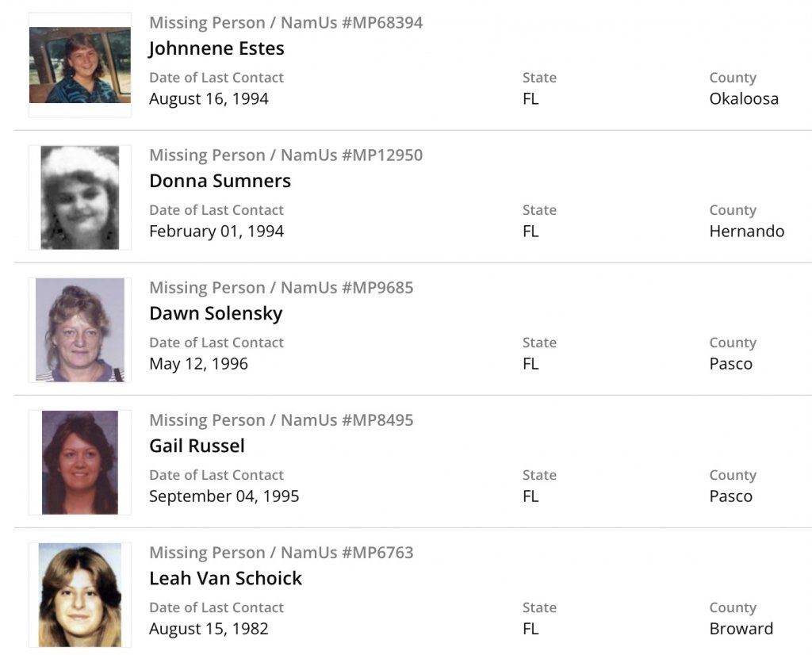Click the Hernando county value
This screenshot has width=812, height=655.
pyautogui.click(x=746, y=232)
